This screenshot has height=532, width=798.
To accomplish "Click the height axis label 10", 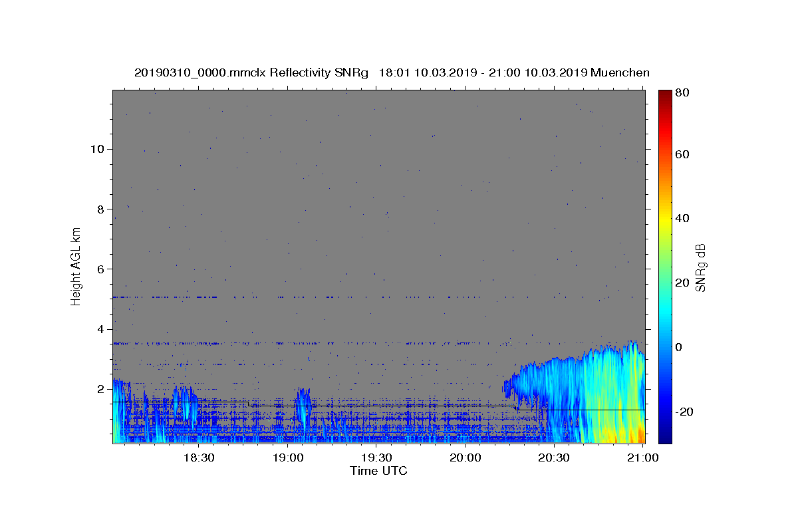I will coord(98,149).
